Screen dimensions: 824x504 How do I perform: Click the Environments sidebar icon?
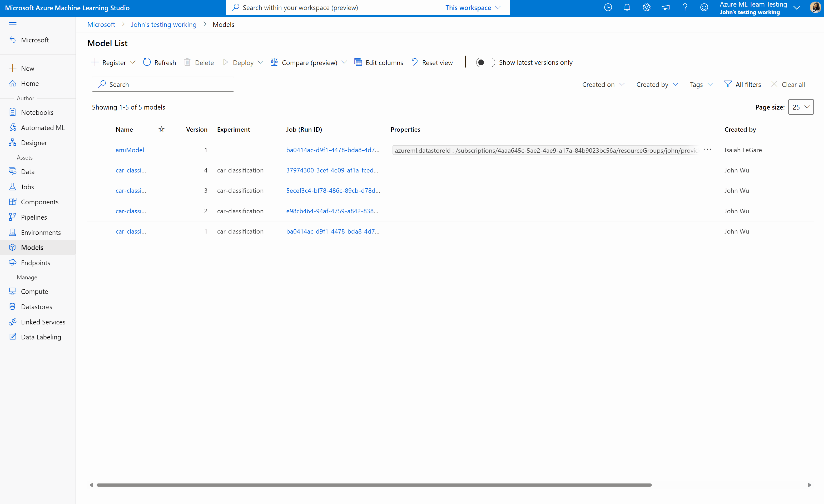(x=12, y=232)
